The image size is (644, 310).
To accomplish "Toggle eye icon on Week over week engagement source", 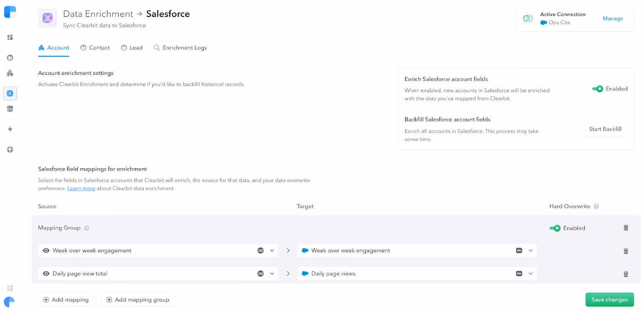I will (x=46, y=250).
